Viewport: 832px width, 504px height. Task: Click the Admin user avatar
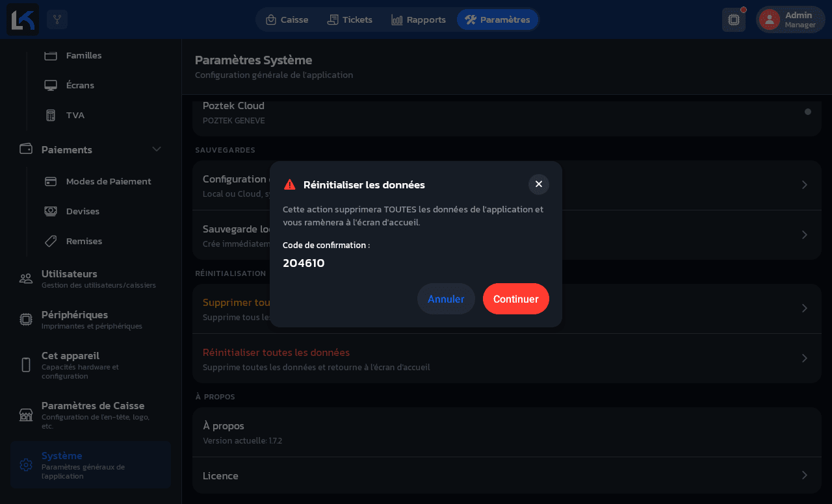pyautogui.click(x=770, y=19)
